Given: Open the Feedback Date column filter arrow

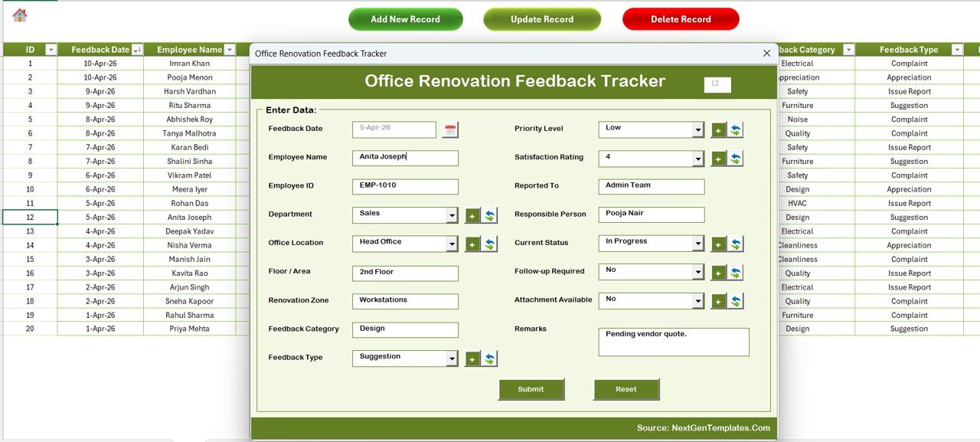Looking at the screenshot, I should coord(137,49).
